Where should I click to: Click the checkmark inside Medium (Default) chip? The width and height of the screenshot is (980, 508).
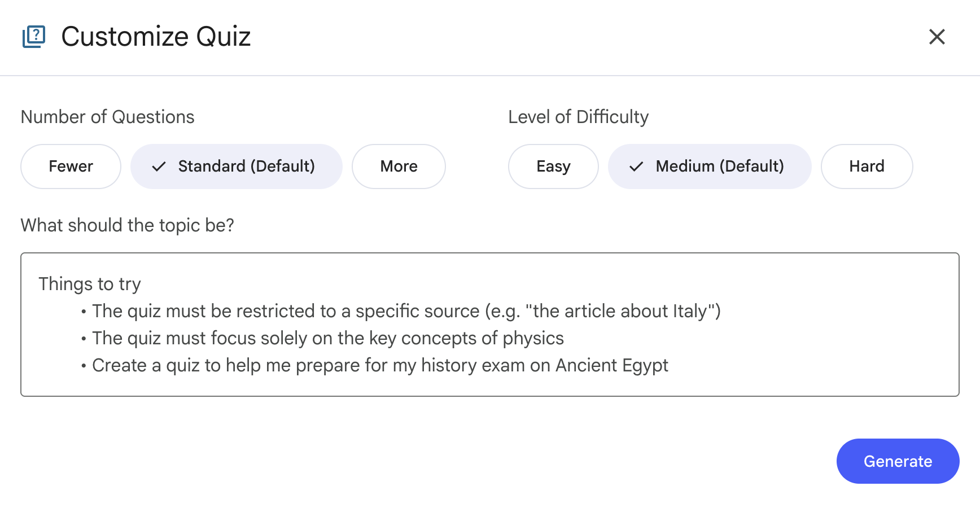[x=635, y=167]
